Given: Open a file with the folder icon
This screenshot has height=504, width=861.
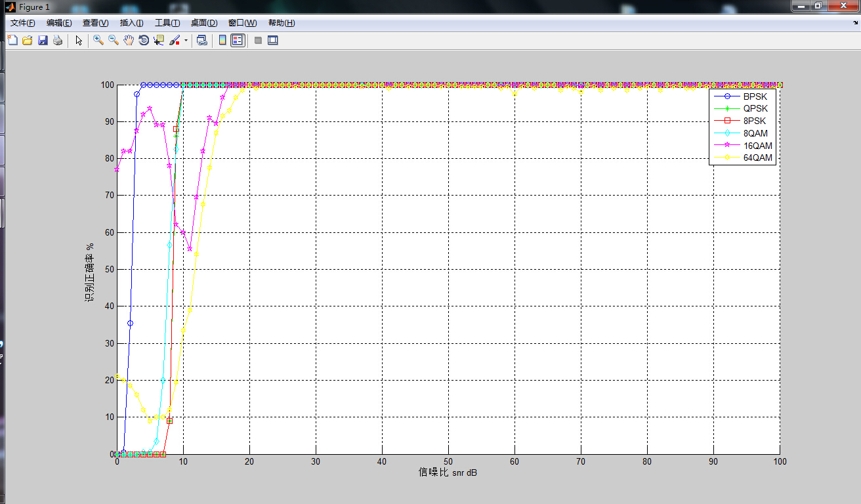Looking at the screenshot, I should [x=28, y=40].
